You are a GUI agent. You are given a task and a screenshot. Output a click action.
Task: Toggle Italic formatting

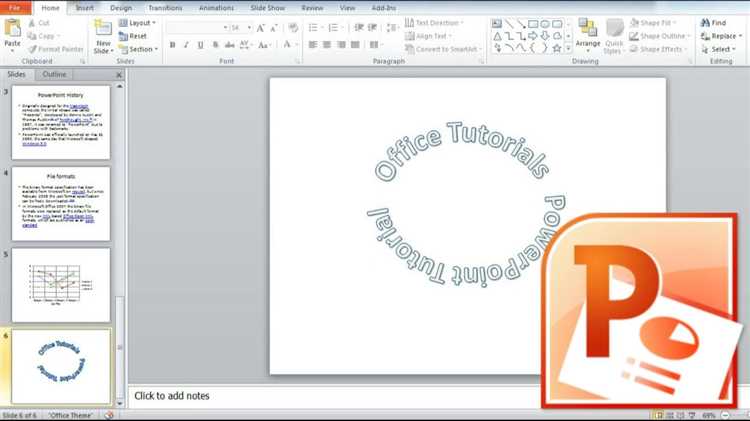(x=187, y=45)
